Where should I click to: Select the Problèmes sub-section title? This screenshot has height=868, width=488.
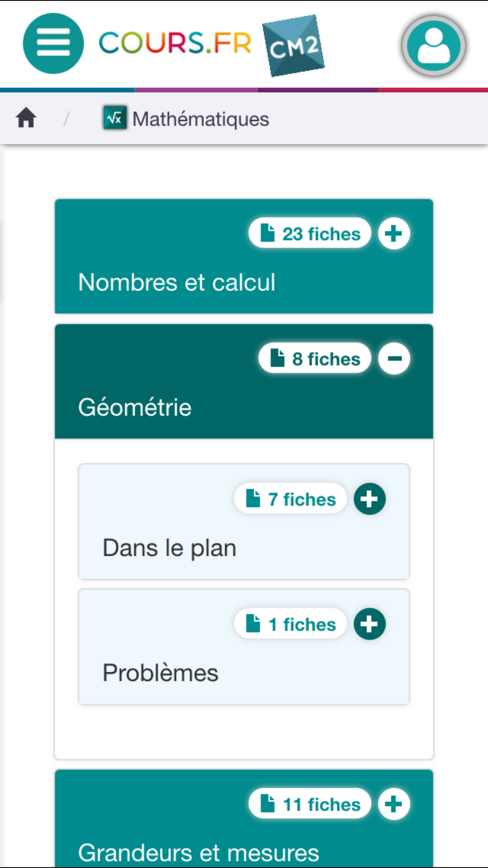tap(161, 673)
